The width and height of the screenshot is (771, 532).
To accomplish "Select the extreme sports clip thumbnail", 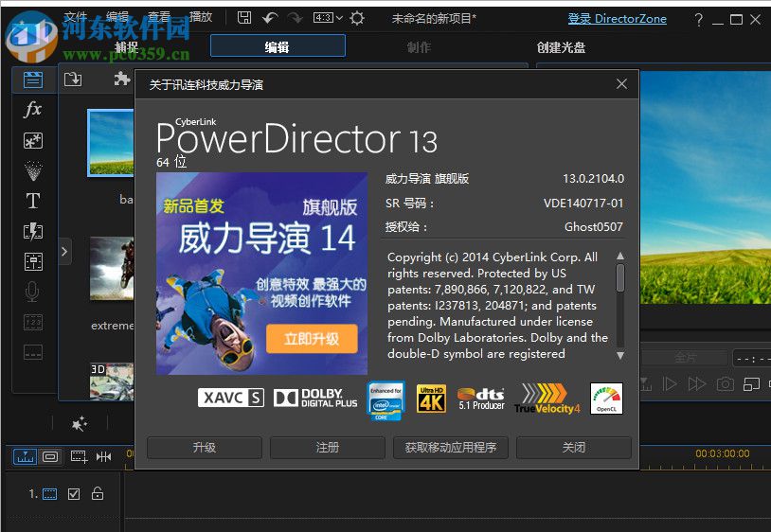I will pos(112,268).
